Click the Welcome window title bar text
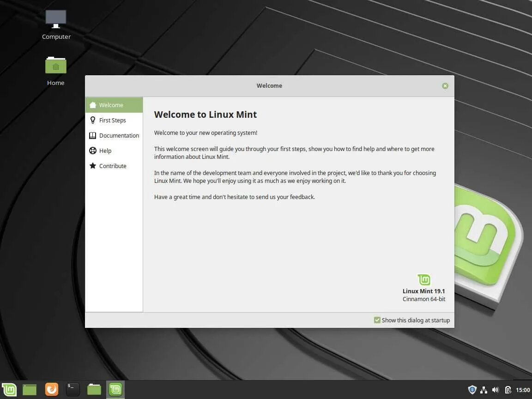Screen dimensions: 532x399 [x=269, y=86]
